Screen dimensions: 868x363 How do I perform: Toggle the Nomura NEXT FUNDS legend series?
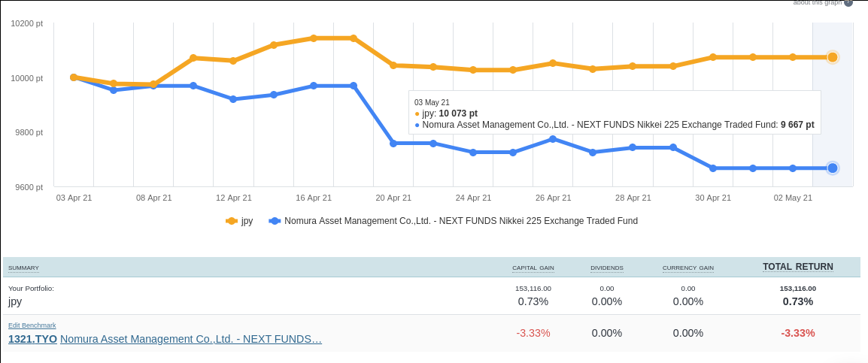pyautogui.click(x=454, y=221)
